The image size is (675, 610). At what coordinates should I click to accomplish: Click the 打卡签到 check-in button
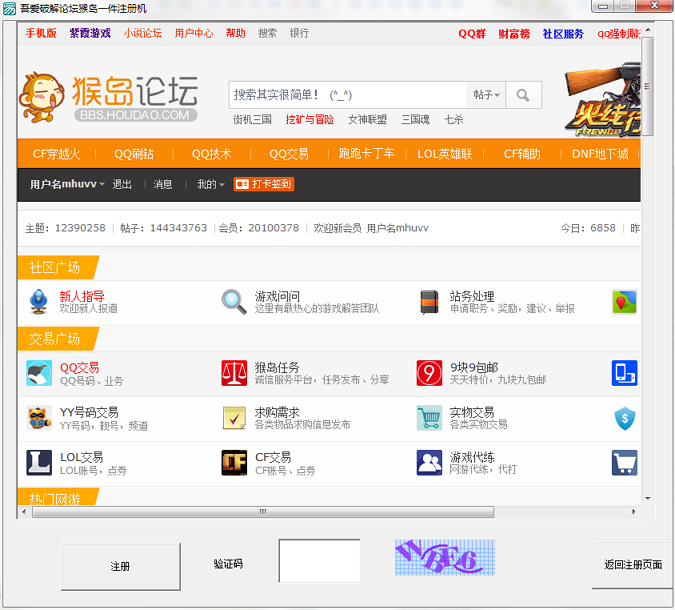click(264, 185)
